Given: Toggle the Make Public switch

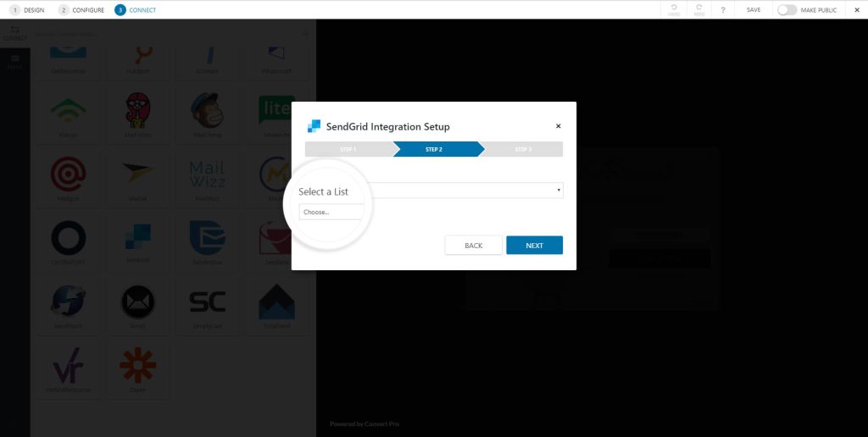Looking at the screenshot, I should coord(787,10).
